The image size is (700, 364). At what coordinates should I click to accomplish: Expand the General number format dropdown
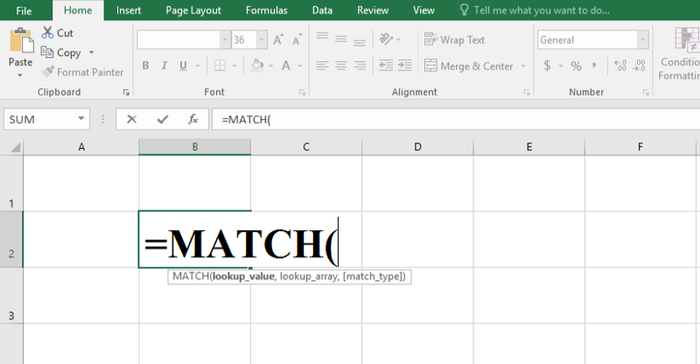coord(642,40)
